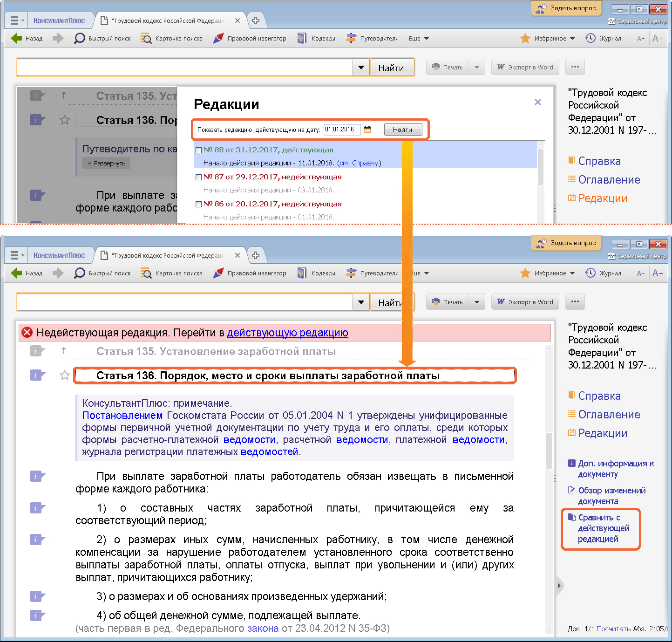Screen dimensions: 672x642
Task: Check the box for edition № 86 от 20.12.2017
Action: tap(199, 204)
